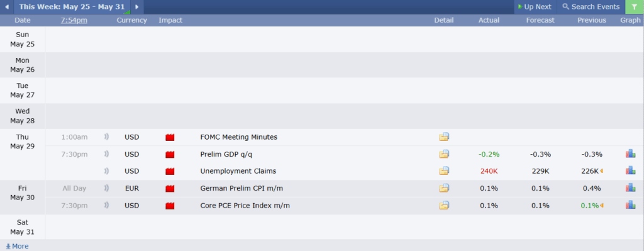
Task: Open detail folder for FOMC Meeting Minutes
Action: (x=444, y=137)
